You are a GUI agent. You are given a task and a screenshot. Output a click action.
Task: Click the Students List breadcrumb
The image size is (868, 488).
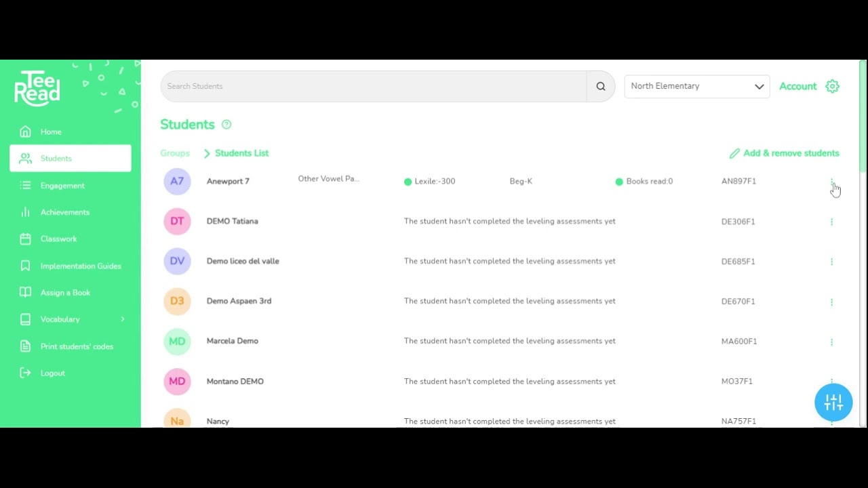tap(241, 153)
